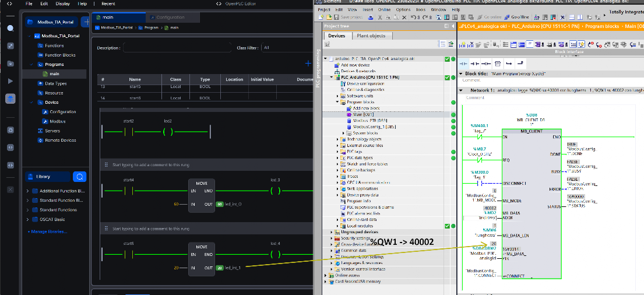Add new project element with plus button
The image size is (644, 295).
pyautogui.click(x=86, y=22)
